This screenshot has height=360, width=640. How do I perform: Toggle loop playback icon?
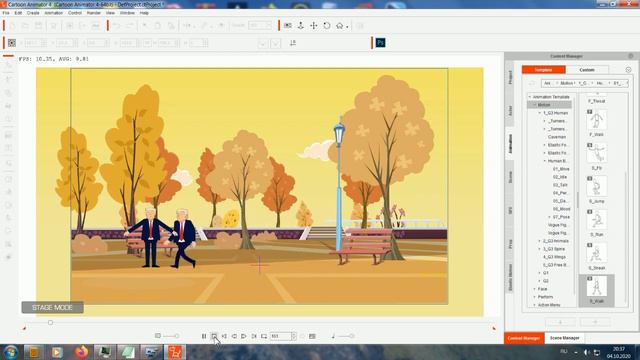point(264,336)
